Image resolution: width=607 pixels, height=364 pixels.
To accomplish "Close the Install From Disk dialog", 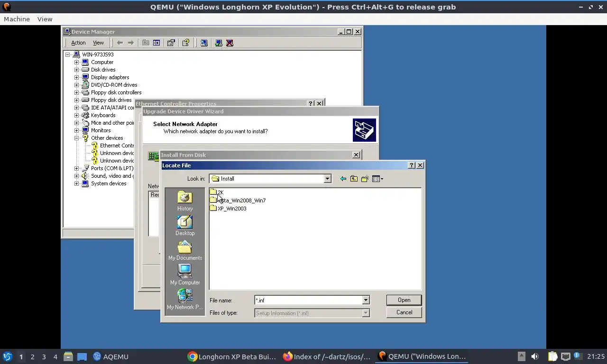I will click(x=356, y=155).
